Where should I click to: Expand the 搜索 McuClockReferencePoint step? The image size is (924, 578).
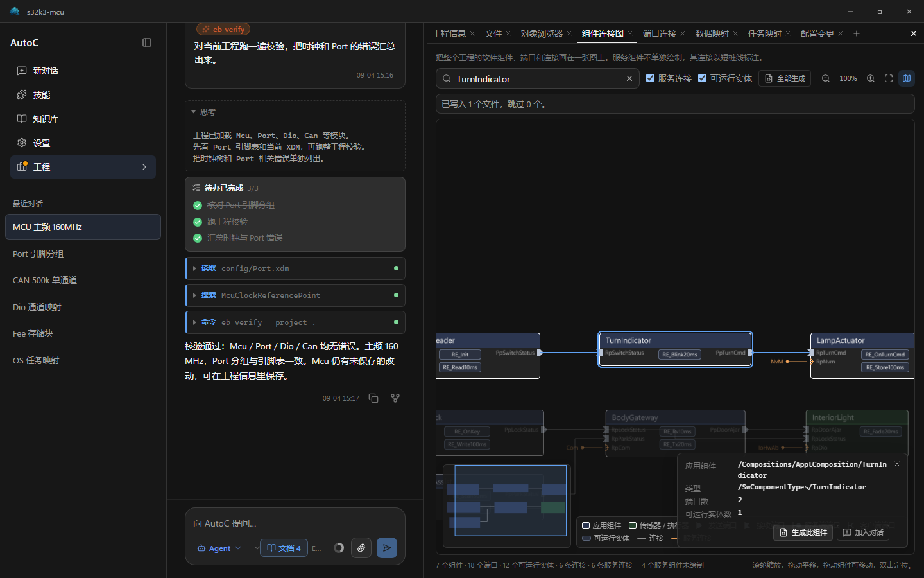tap(295, 295)
